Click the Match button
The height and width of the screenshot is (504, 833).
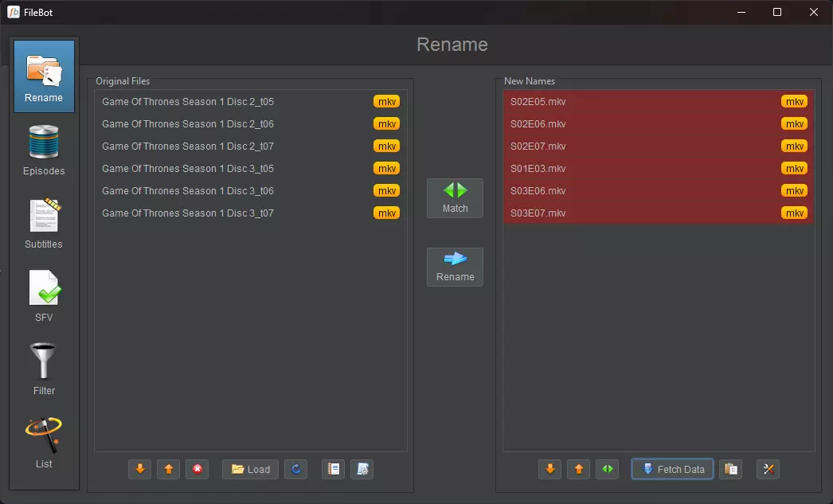point(456,198)
